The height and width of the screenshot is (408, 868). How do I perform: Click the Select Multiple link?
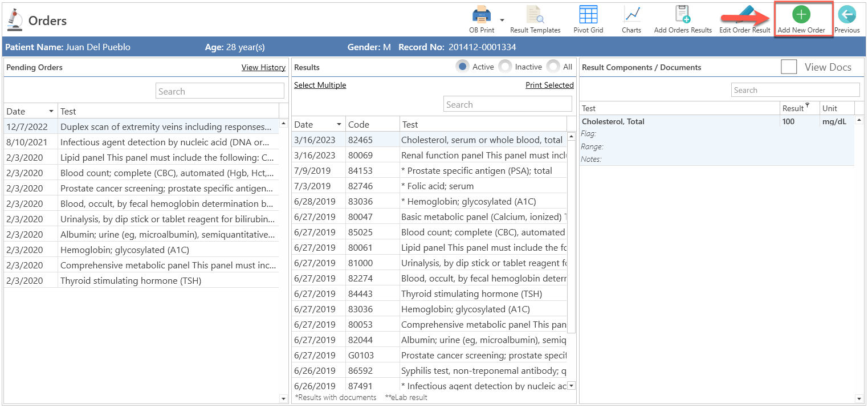pyautogui.click(x=320, y=85)
